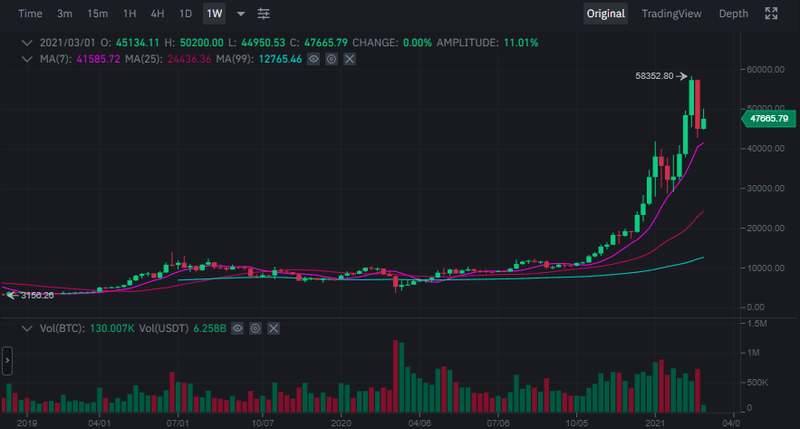Select the Original chart tab
Screen dimensions: 800x429
pos(606,14)
